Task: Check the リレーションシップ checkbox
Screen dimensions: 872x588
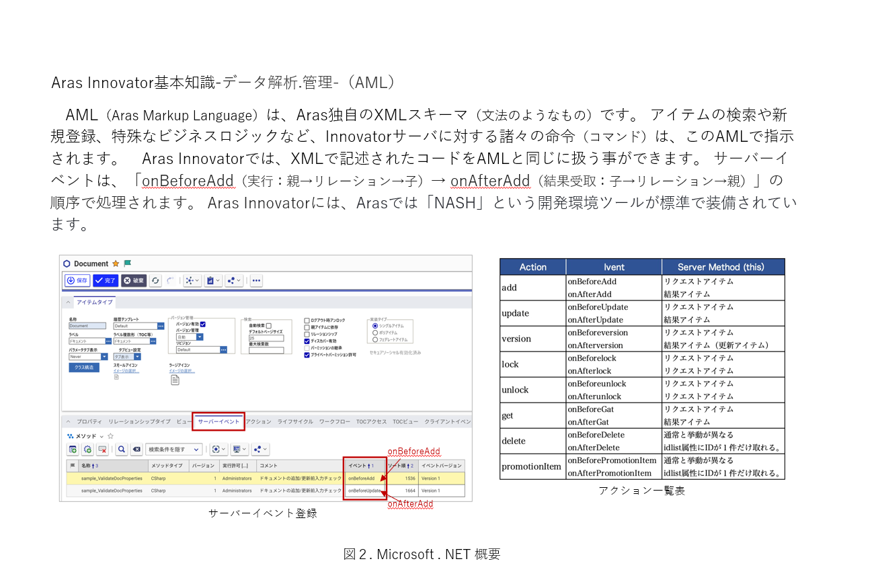Action: point(307,334)
